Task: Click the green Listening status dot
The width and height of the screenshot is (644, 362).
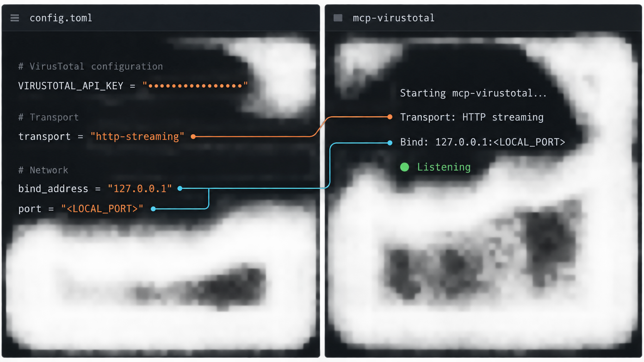Action: pyautogui.click(x=404, y=167)
